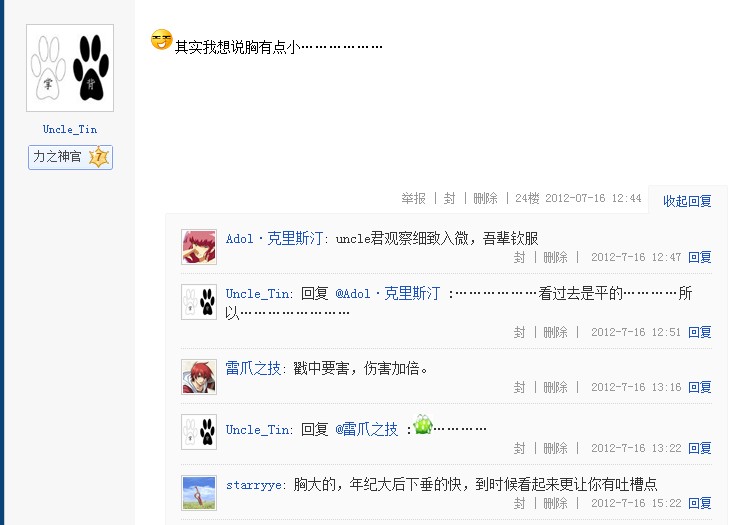Image resolution: width=739 pixels, height=525 pixels.
Task: Click 封 next to 举报 on the main post
Action: 450,198
